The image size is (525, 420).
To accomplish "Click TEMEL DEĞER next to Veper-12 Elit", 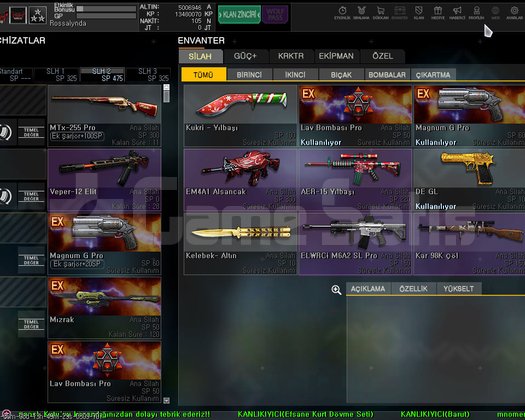I will [x=31, y=197].
